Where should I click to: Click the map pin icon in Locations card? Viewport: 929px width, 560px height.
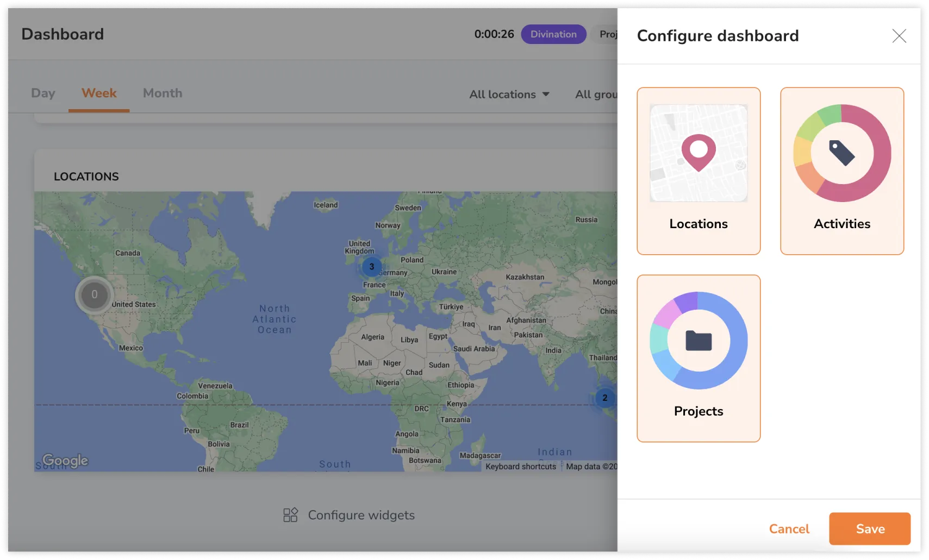pos(699,152)
